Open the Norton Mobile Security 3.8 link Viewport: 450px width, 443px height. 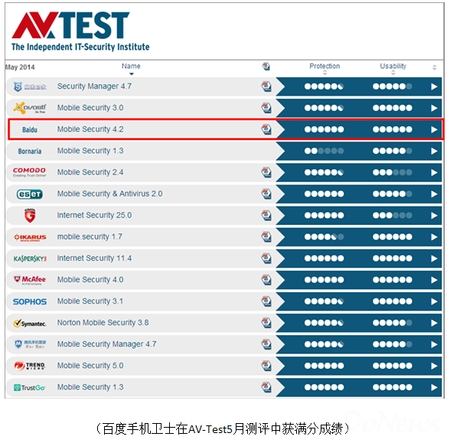click(x=103, y=323)
